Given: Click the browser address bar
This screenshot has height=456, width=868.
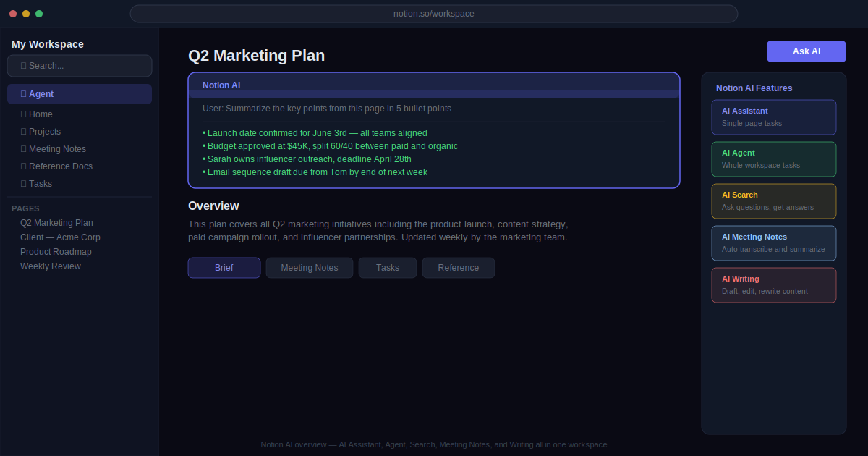Looking at the screenshot, I should click(x=434, y=14).
